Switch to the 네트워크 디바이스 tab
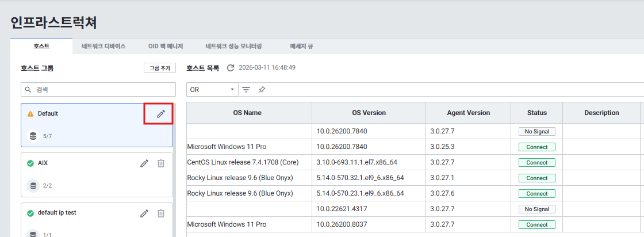This screenshot has height=237, width=644. click(103, 46)
